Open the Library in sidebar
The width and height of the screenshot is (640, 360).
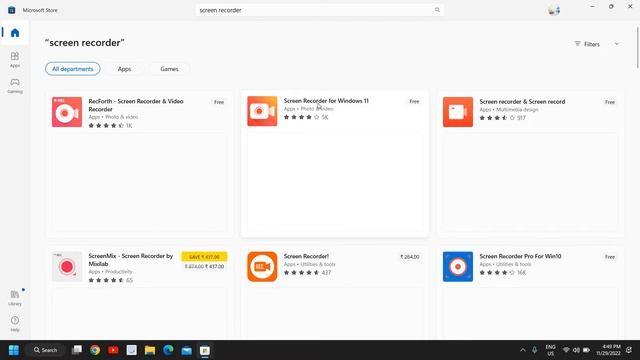tap(15, 298)
